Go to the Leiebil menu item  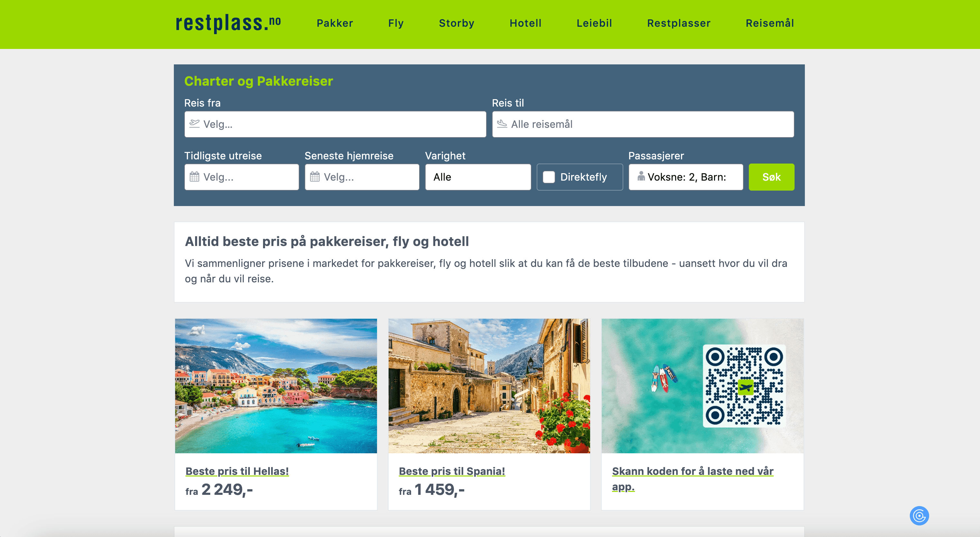click(x=594, y=23)
